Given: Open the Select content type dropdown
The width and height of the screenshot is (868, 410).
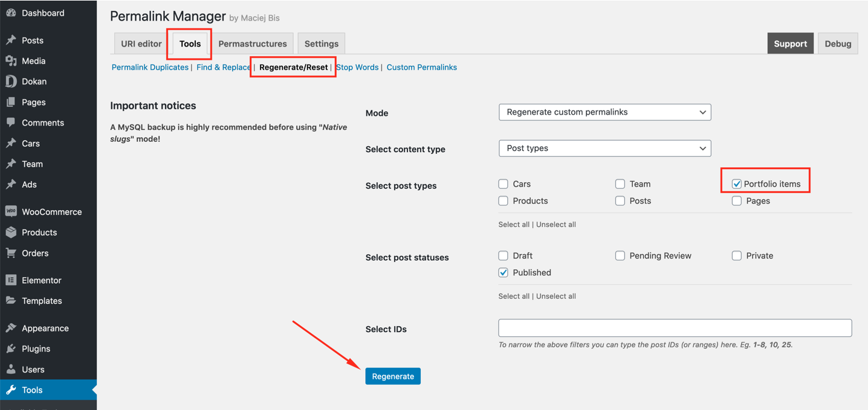Looking at the screenshot, I should pyautogui.click(x=604, y=149).
